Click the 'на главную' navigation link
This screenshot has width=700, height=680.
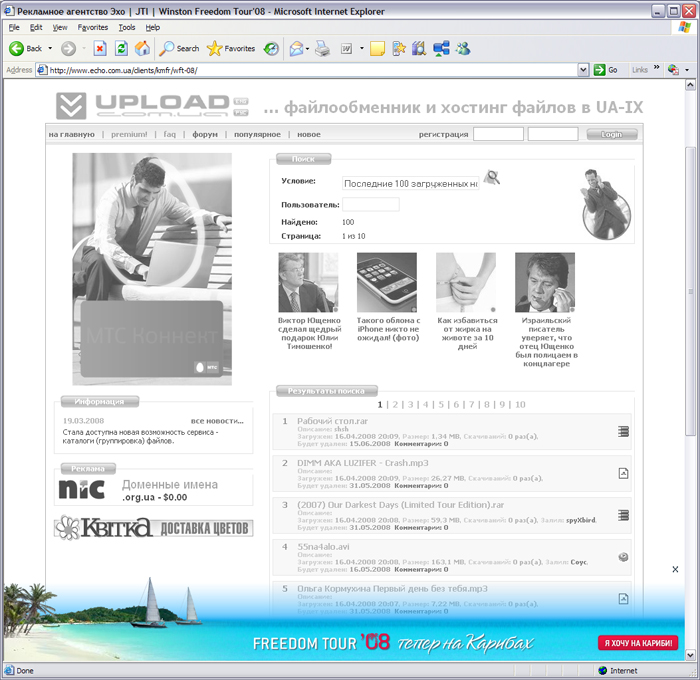click(x=71, y=134)
